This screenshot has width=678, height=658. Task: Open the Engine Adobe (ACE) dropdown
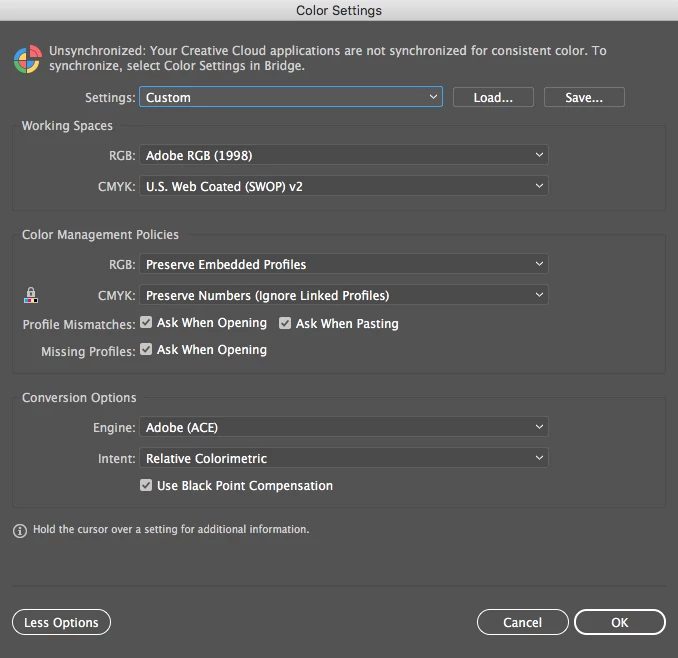click(x=344, y=427)
